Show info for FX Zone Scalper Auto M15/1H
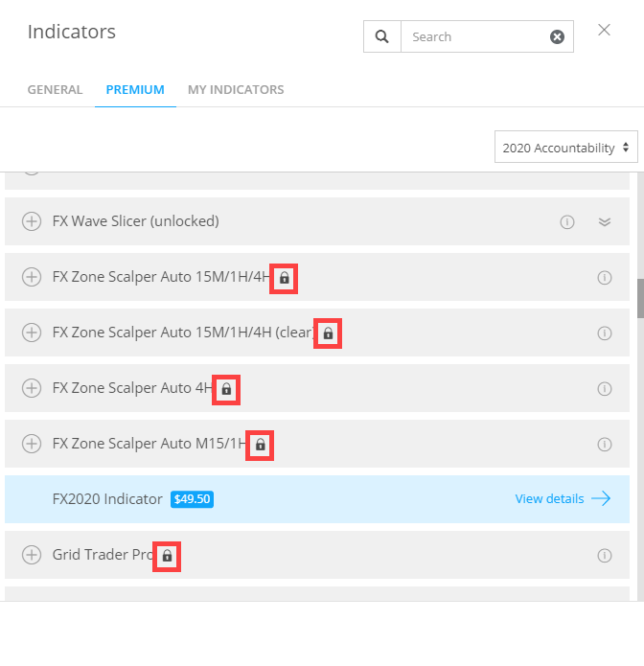 [604, 445]
